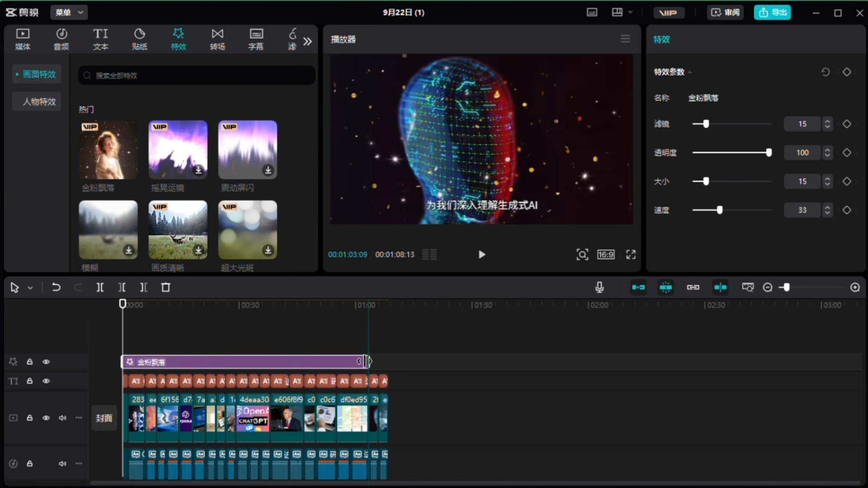Screen dimensions: 868x488
Task: Open the 菜单 dropdown menu
Action: pos(69,13)
